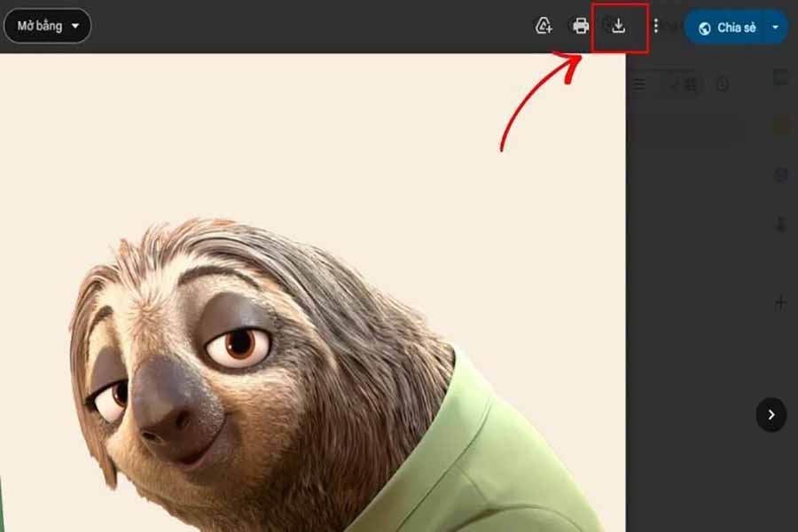Switch to grid layout view

(690, 84)
